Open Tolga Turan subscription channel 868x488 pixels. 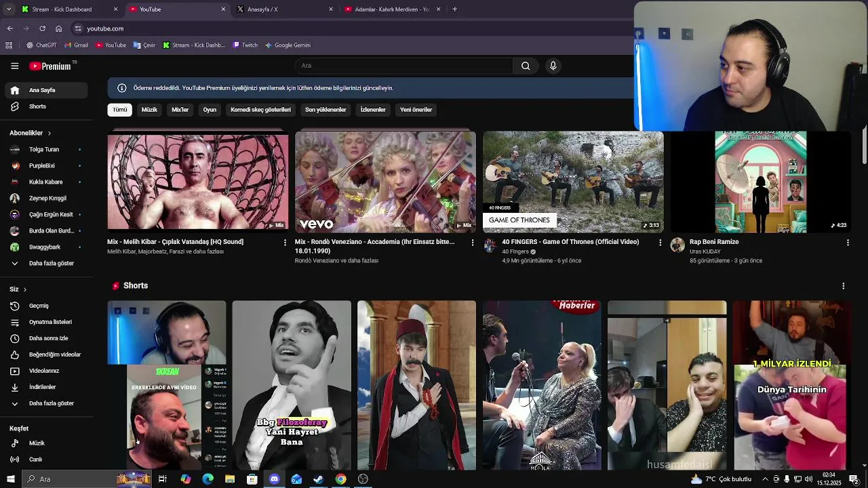click(x=45, y=149)
